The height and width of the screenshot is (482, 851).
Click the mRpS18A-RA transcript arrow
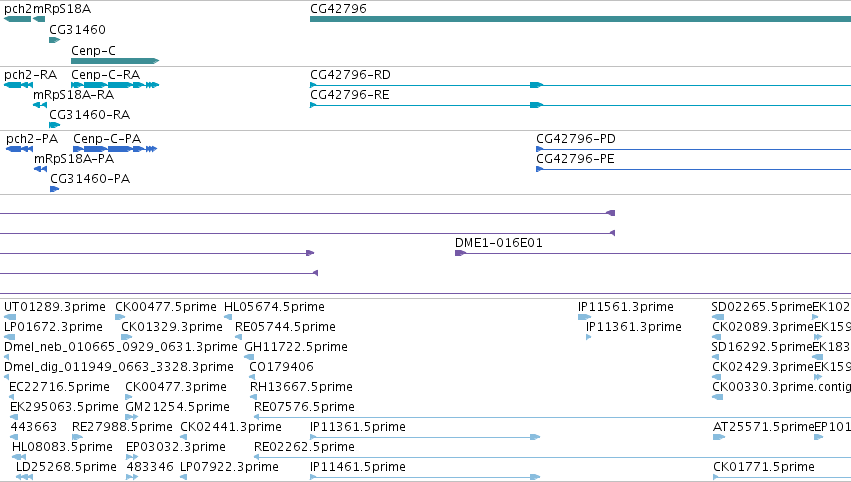point(40,105)
